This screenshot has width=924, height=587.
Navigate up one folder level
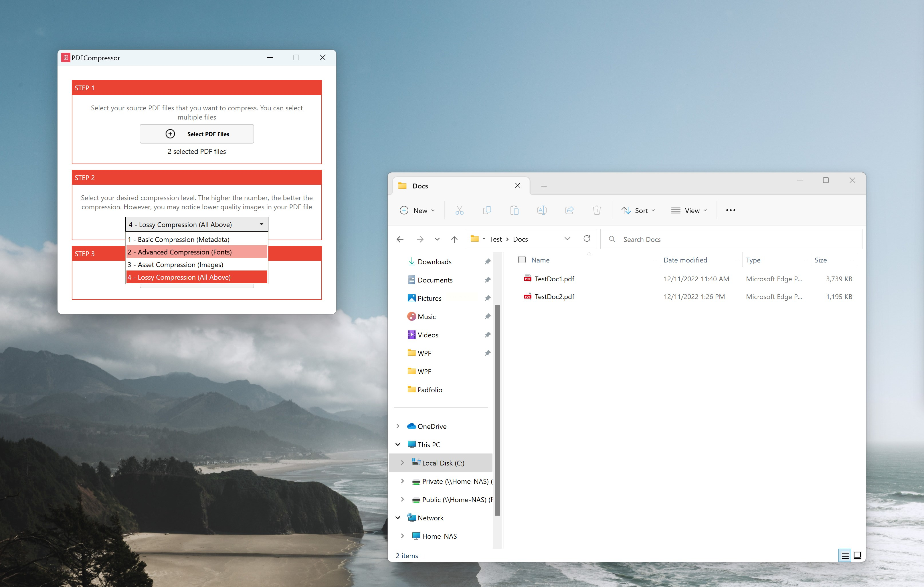[x=454, y=239]
